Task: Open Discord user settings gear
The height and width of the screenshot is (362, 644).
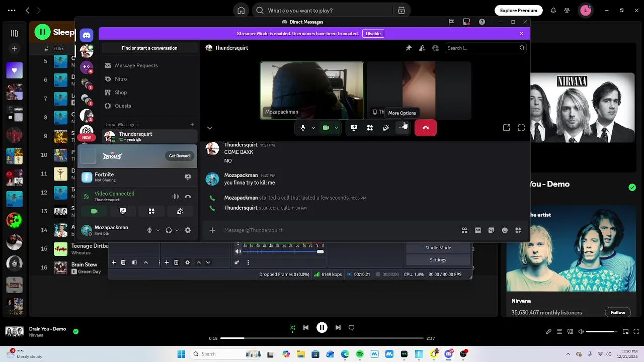Action: point(188,230)
